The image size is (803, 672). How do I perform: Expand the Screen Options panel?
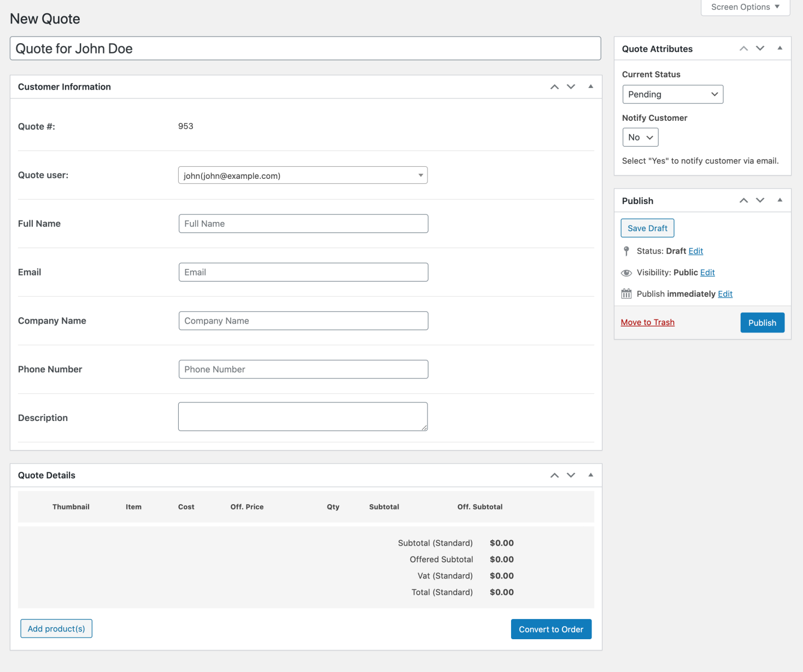coord(745,7)
